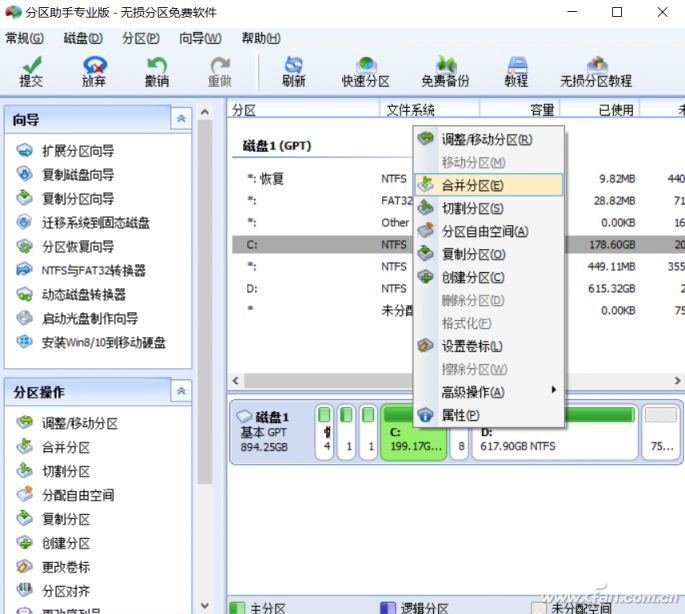Click sidebar scrollbar up arrow
This screenshot has width=685, height=614.
tap(204, 112)
